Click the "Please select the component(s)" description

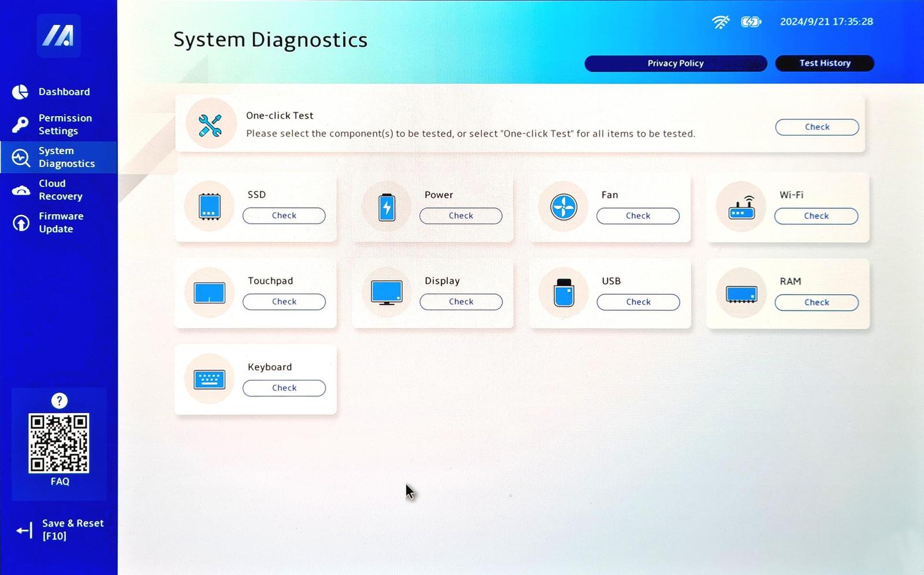click(471, 133)
